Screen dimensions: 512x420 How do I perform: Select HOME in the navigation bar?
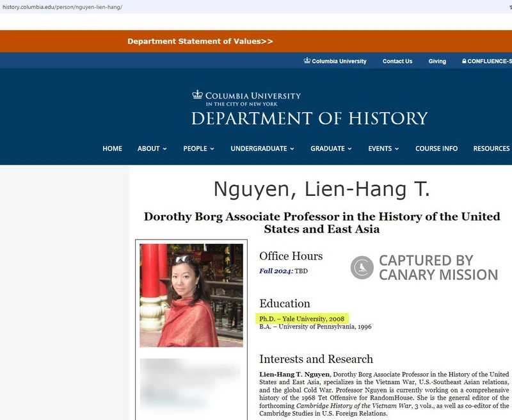click(112, 148)
